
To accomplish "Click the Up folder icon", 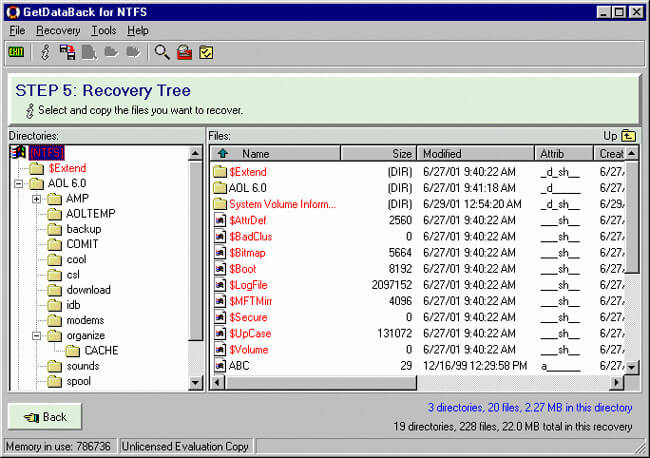I will click(628, 136).
